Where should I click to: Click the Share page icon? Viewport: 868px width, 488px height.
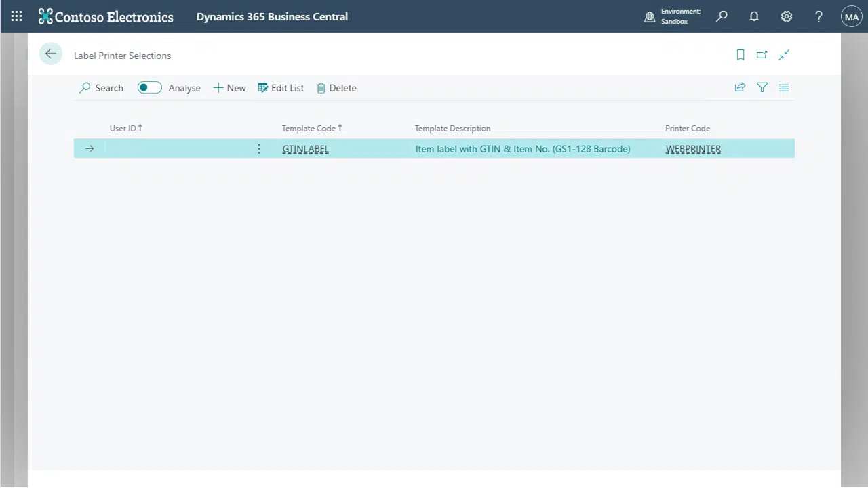[740, 87]
